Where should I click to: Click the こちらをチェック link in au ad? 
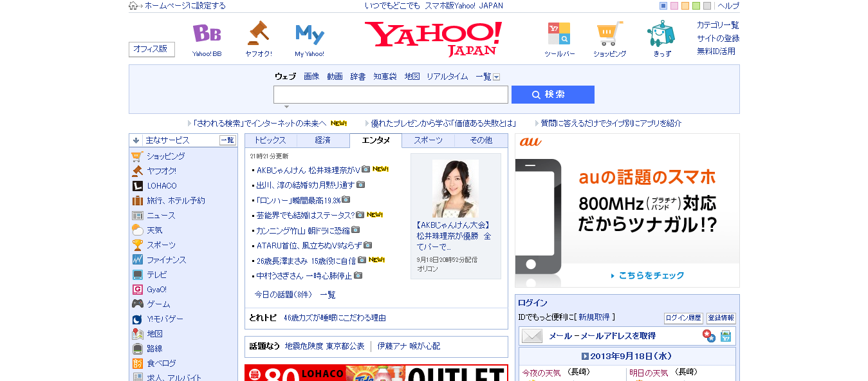tap(647, 275)
